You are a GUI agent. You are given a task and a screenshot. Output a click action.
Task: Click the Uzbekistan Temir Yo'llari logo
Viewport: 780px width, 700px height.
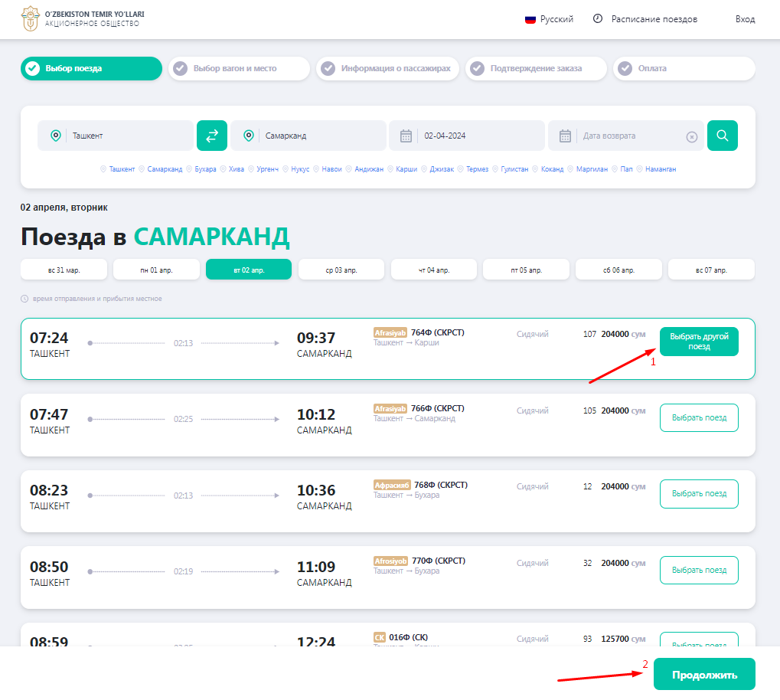pos(30,18)
